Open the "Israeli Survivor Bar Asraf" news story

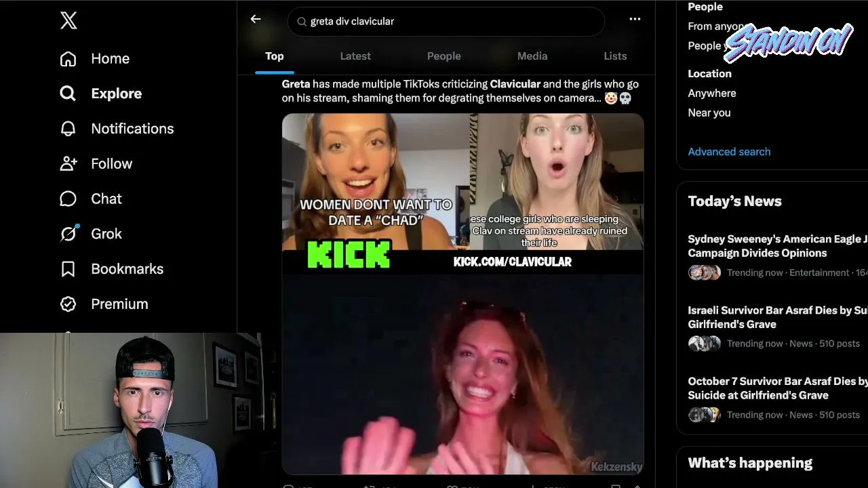point(778,327)
